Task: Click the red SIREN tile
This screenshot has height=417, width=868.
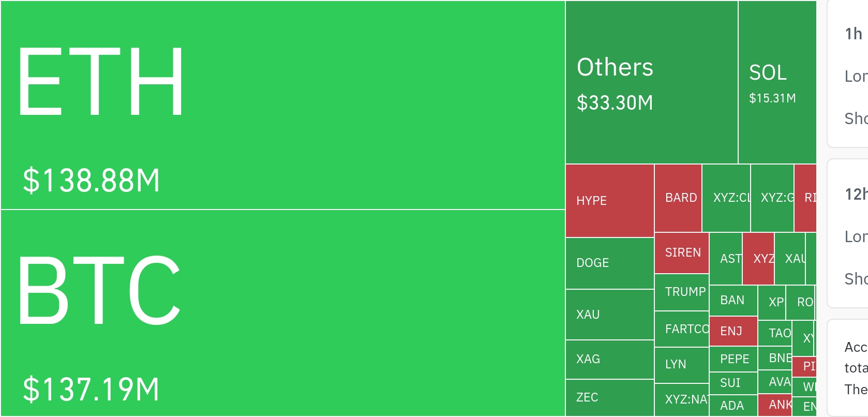Action: click(681, 253)
